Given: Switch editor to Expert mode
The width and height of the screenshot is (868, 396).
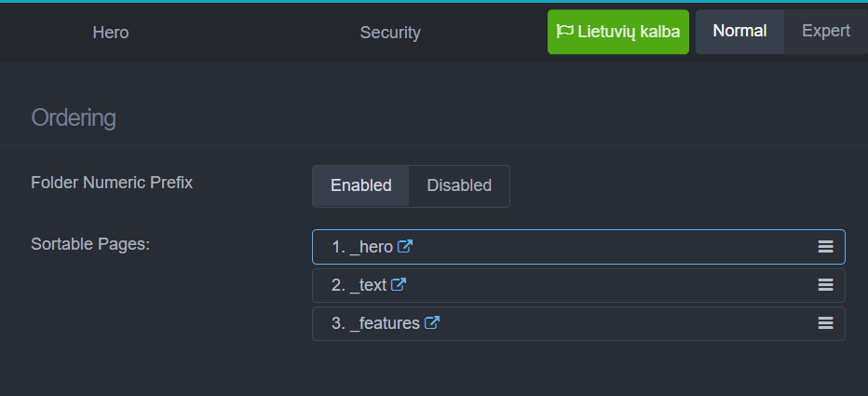Looking at the screenshot, I should pyautogui.click(x=826, y=32).
